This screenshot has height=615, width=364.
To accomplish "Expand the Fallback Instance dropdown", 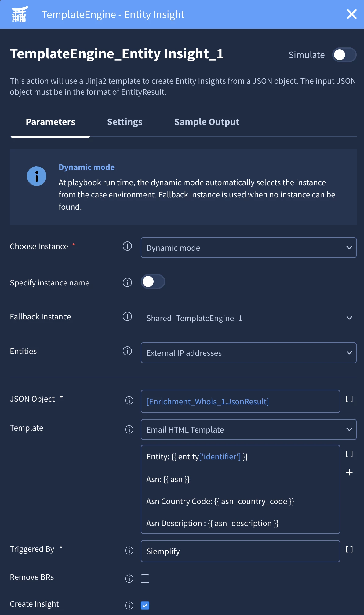I will click(x=249, y=318).
